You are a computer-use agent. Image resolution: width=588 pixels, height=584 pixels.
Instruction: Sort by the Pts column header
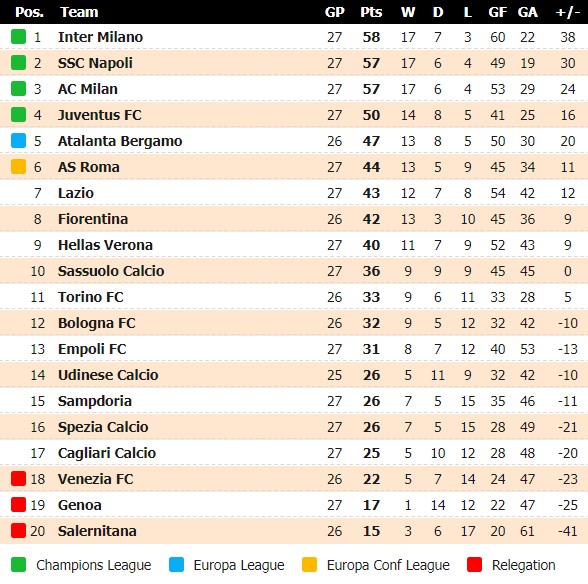click(x=371, y=12)
